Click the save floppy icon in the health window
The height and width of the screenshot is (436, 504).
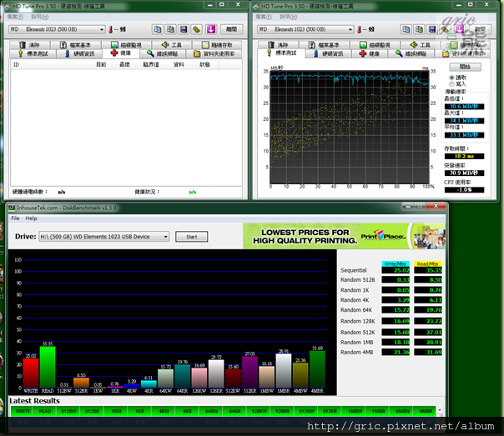tap(182, 29)
